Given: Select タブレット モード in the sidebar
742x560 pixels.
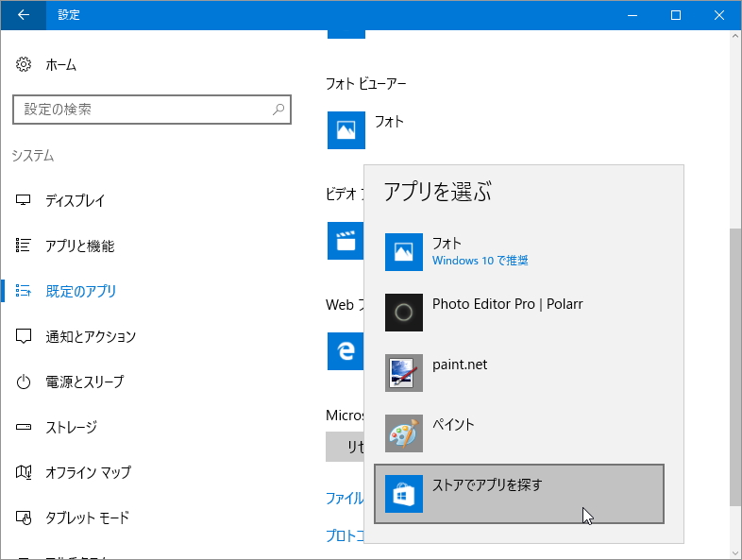Looking at the screenshot, I should (x=87, y=518).
